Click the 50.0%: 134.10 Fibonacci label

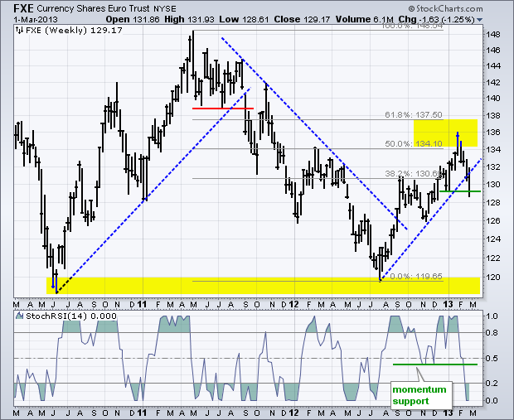(414, 143)
